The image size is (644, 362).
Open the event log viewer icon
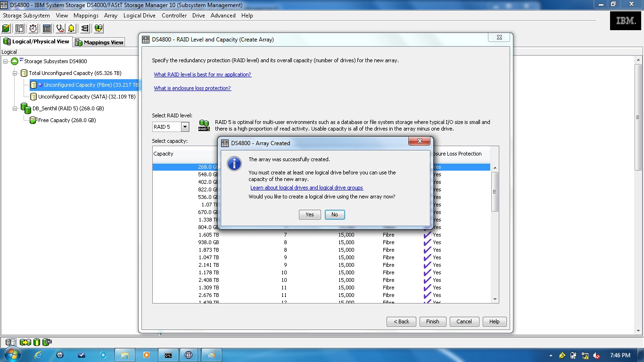pos(46,28)
